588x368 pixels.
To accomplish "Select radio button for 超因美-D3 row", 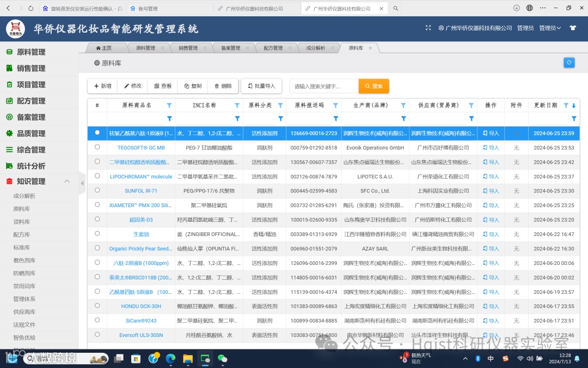I will tap(97, 219).
